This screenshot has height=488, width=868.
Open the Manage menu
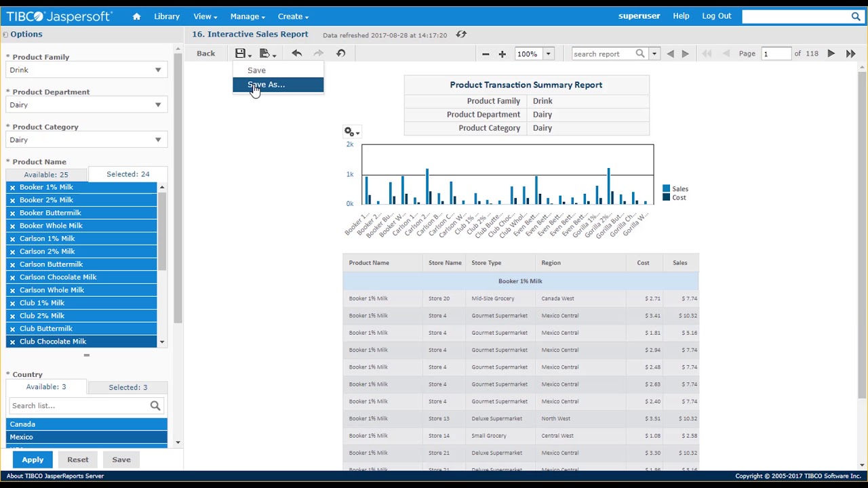(x=248, y=16)
